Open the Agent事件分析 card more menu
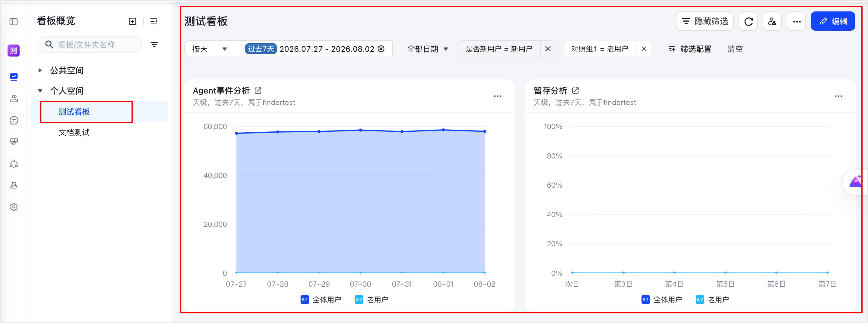 coord(497,96)
